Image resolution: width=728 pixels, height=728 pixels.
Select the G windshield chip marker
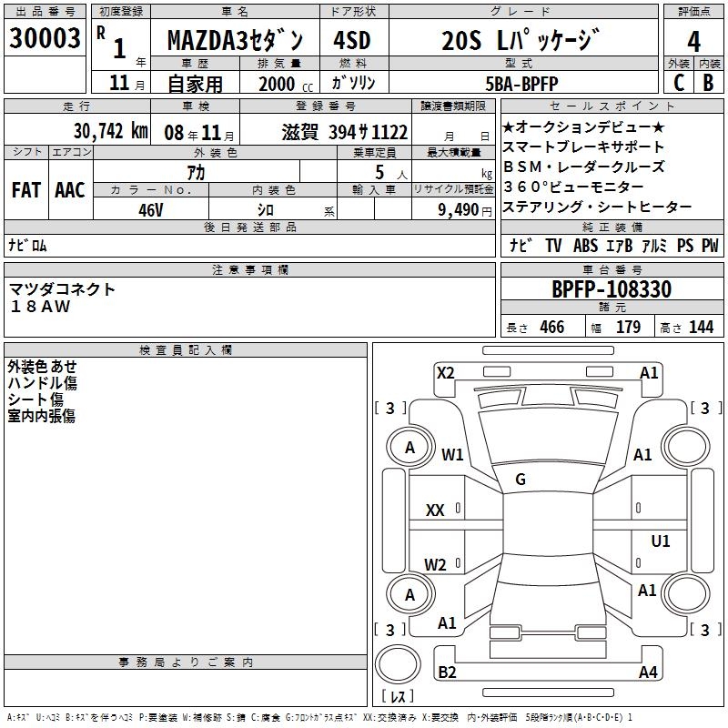pyautogui.click(x=521, y=480)
